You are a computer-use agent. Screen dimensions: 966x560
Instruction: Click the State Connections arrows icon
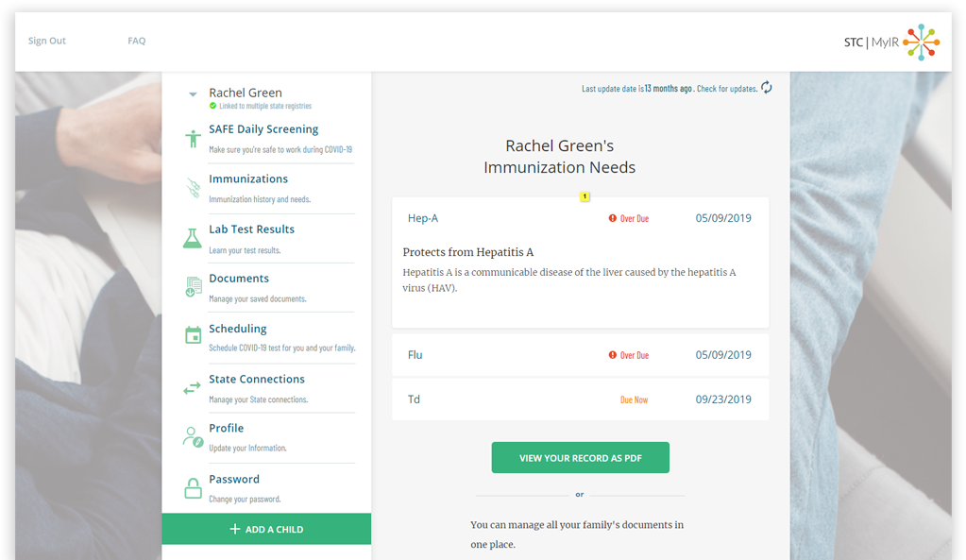point(193,388)
